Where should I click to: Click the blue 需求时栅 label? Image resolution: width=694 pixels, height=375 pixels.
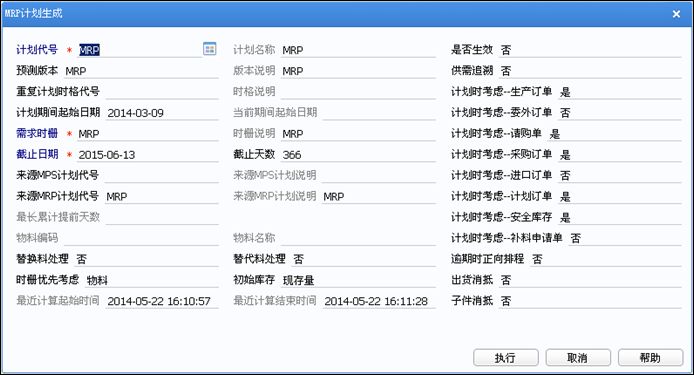(37, 133)
